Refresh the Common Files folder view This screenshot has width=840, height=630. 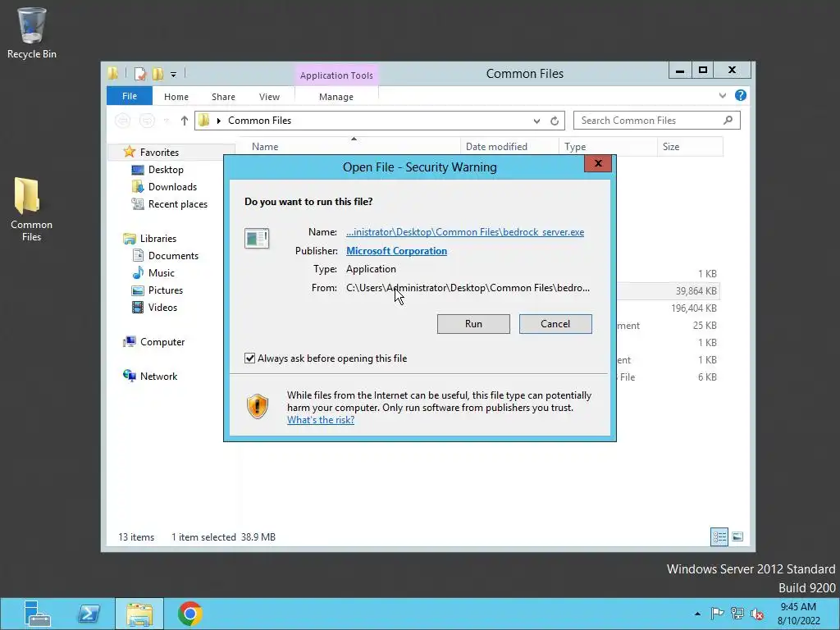tap(555, 121)
